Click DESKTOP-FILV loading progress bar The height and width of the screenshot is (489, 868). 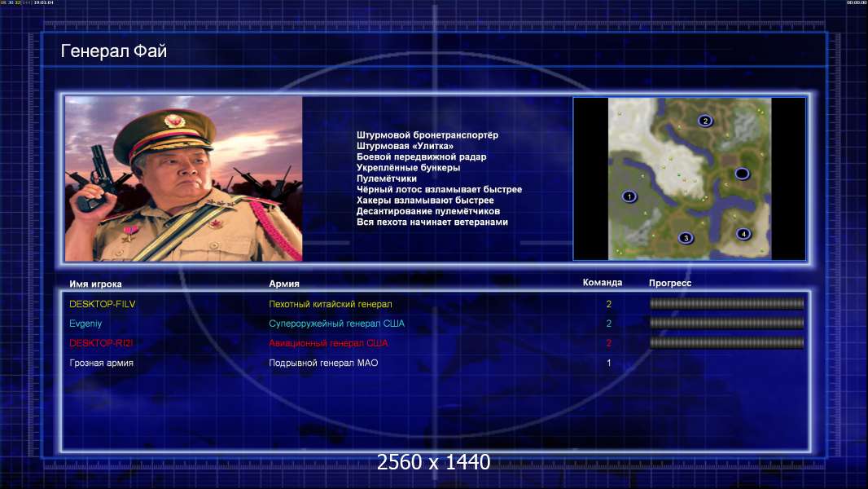pos(726,303)
